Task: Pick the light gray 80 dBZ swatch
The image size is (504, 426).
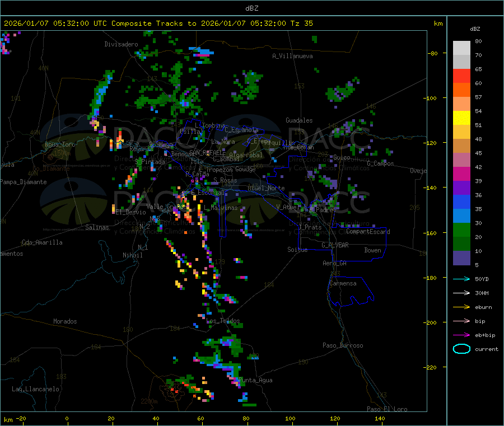Action: 461,48
